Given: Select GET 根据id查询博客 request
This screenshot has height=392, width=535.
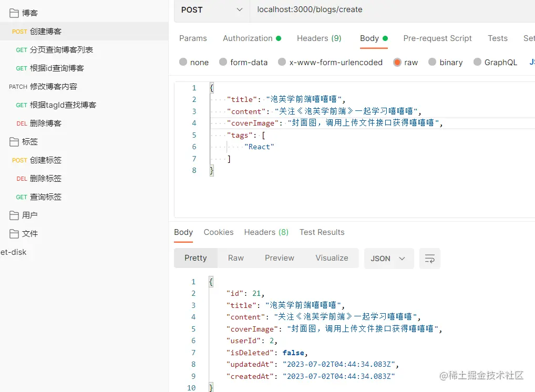Looking at the screenshot, I should click(84, 68).
